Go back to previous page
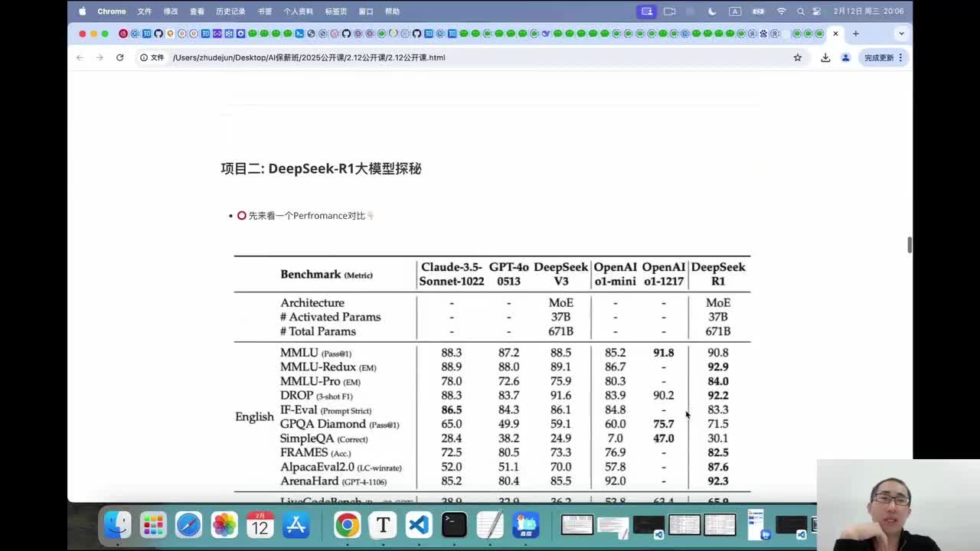The height and width of the screenshot is (551, 980). (x=80, y=57)
